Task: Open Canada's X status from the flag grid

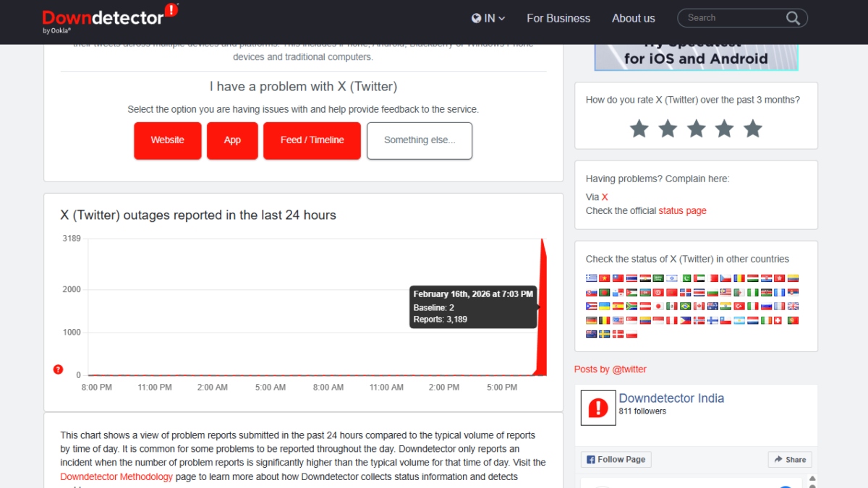Action: (699, 306)
